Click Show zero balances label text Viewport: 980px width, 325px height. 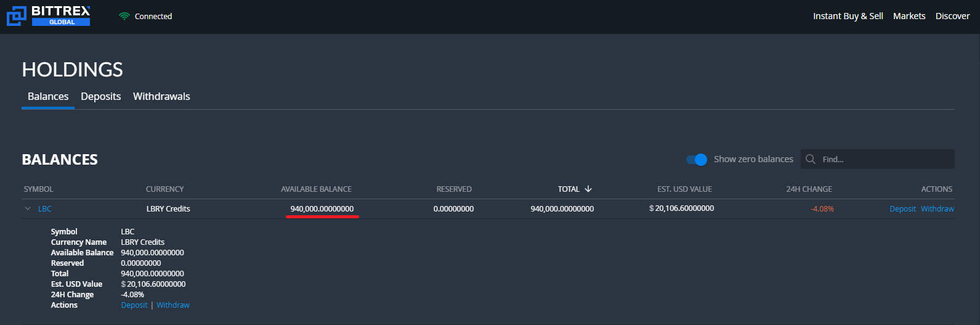pos(753,159)
